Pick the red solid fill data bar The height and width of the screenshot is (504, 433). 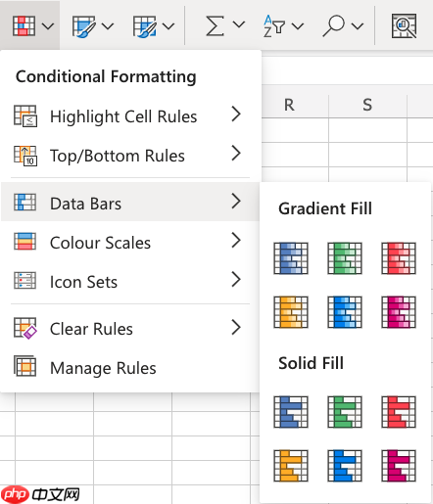399,412
